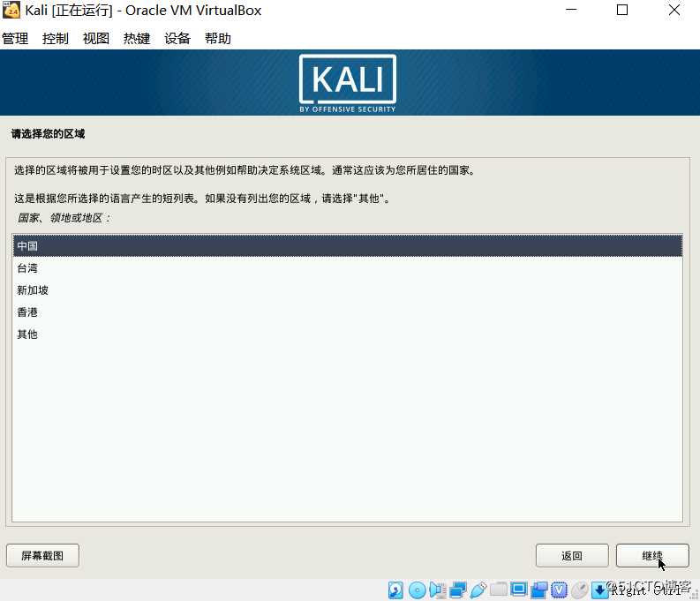This screenshot has height=601, width=700.
Task: Open the 管理 menu
Action: tap(15, 38)
